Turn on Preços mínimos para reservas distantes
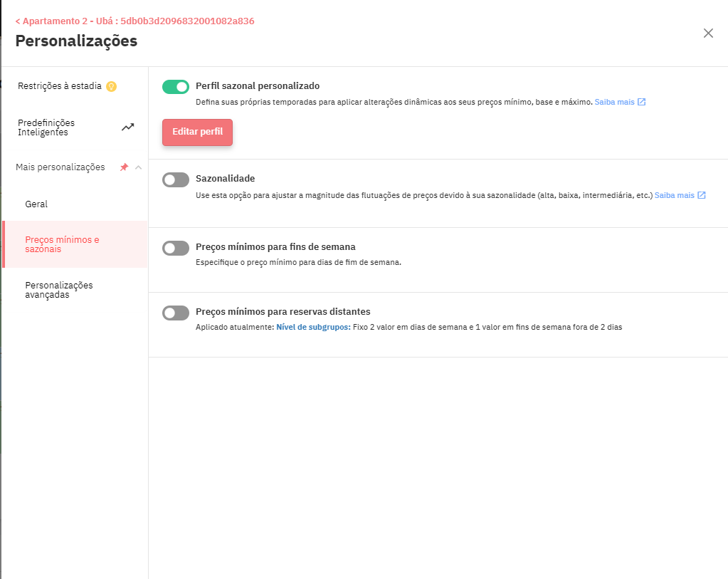The height and width of the screenshot is (579, 728). (x=176, y=313)
